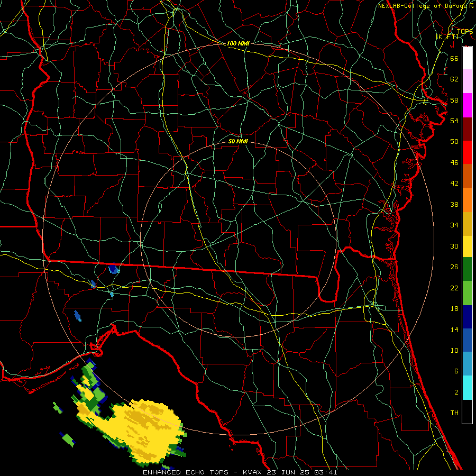The image size is (476, 476).
Task: Click the white swatch in the echo tops legend
Action: pos(467,58)
